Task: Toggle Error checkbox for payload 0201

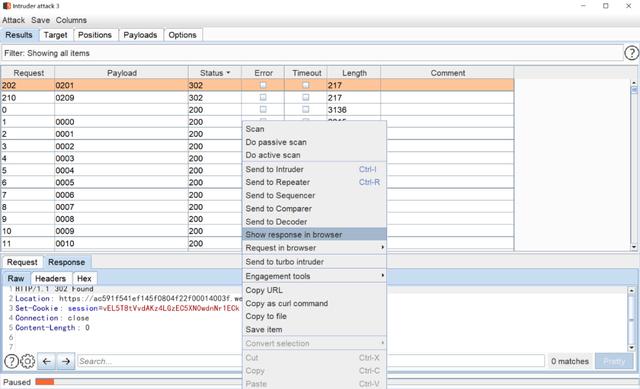Action: pos(263,85)
